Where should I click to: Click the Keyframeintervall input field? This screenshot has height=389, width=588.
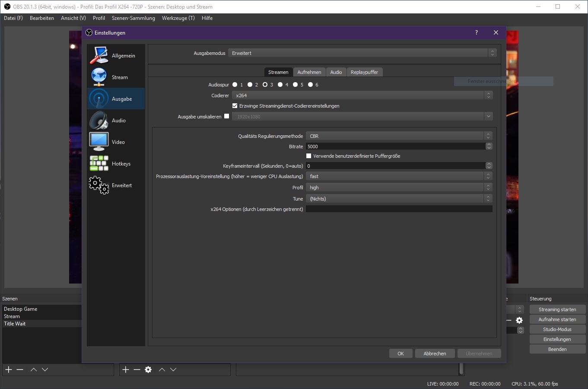(395, 166)
